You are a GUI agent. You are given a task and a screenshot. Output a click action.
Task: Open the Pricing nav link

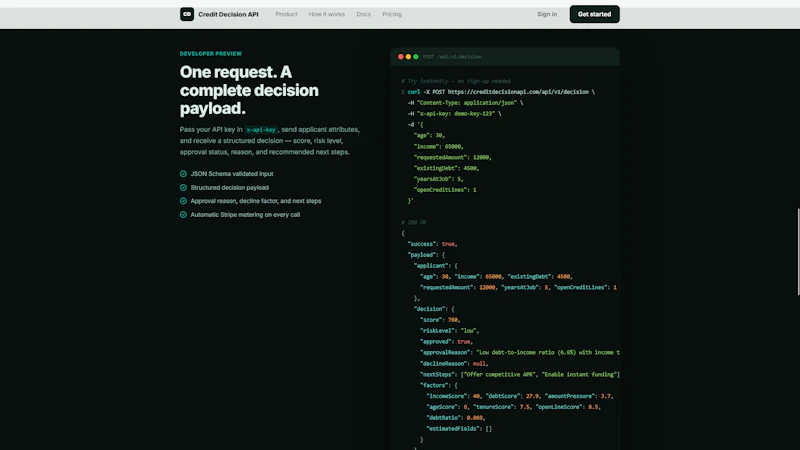[392, 14]
